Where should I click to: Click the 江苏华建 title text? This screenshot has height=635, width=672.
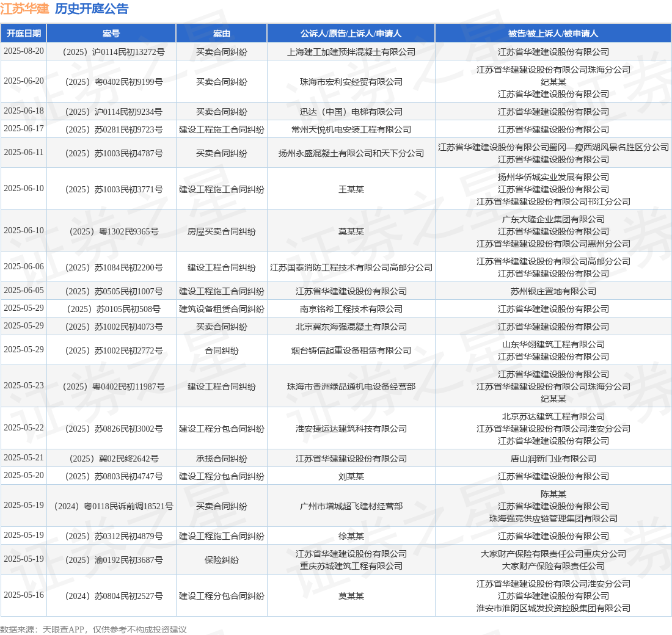click(x=25, y=9)
